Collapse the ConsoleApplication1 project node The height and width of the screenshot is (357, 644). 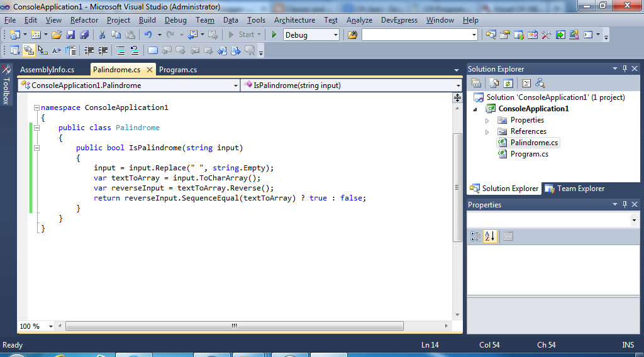tap(475, 109)
